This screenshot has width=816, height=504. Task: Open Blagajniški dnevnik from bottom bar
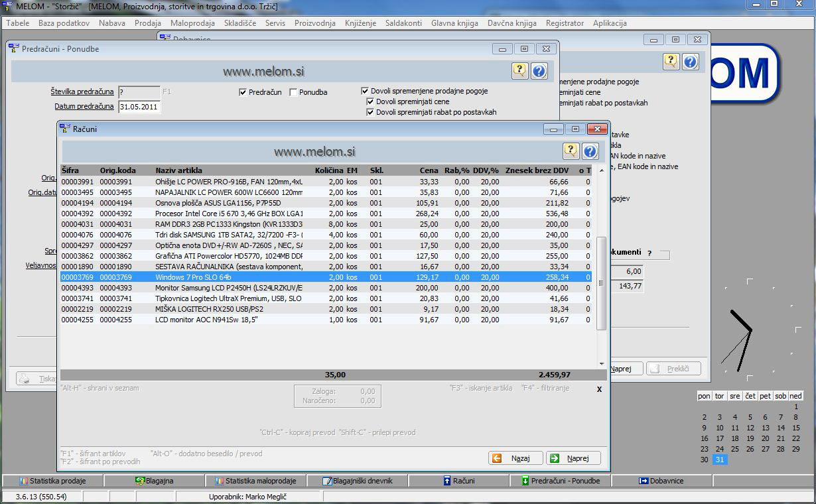(357, 481)
